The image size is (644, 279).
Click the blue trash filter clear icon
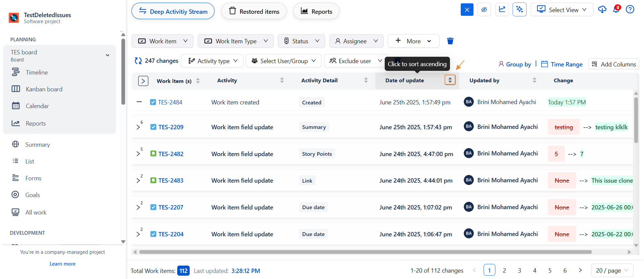[x=450, y=41]
